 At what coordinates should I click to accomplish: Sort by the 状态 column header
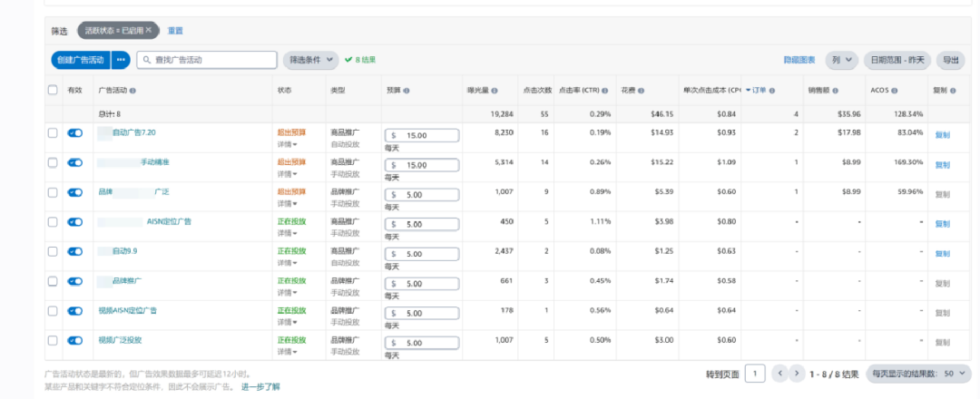[x=284, y=91]
